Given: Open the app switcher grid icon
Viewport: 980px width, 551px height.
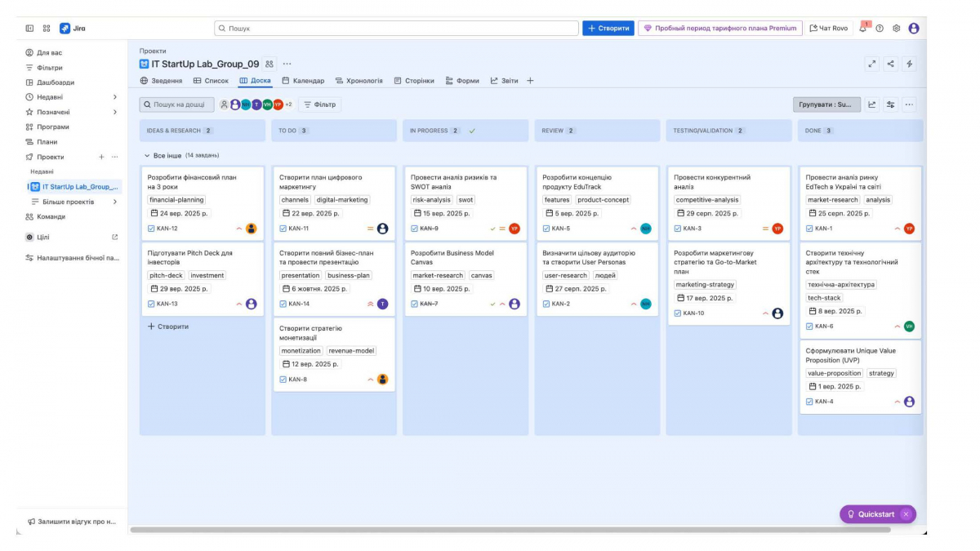Looking at the screenshot, I should pyautogui.click(x=47, y=29).
